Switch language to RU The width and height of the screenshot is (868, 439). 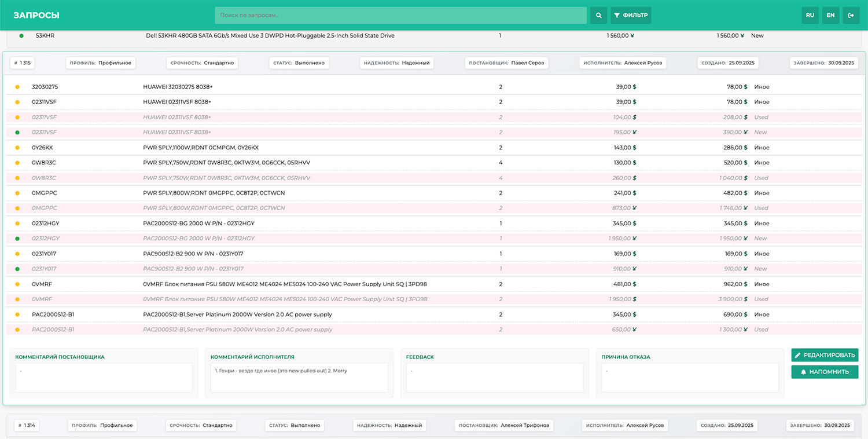click(810, 15)
